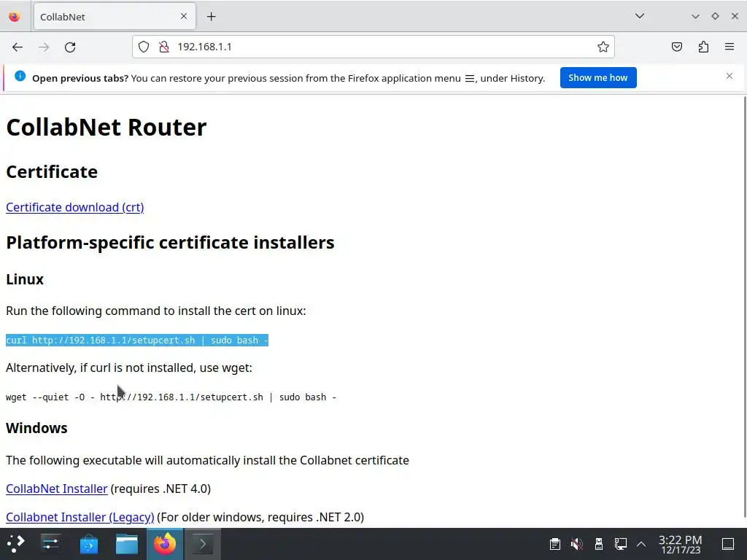The image size is (747, 560).
Task: Bookmark this page with the star
Action: point(603,47)
